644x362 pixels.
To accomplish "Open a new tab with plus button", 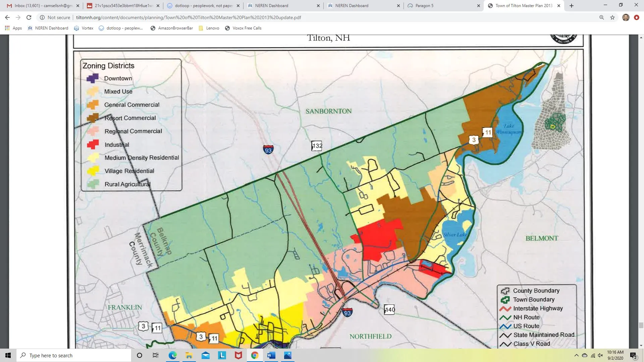I will point(572,6).
